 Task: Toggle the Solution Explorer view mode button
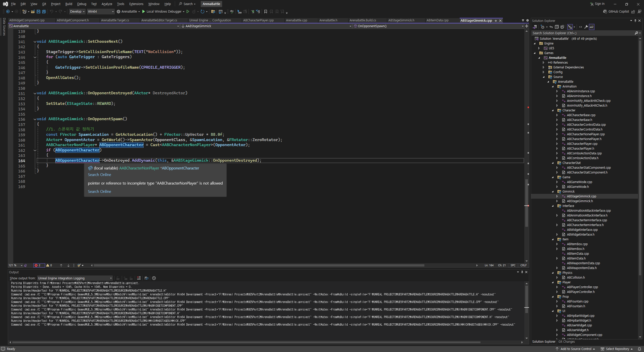coord(570,27)
